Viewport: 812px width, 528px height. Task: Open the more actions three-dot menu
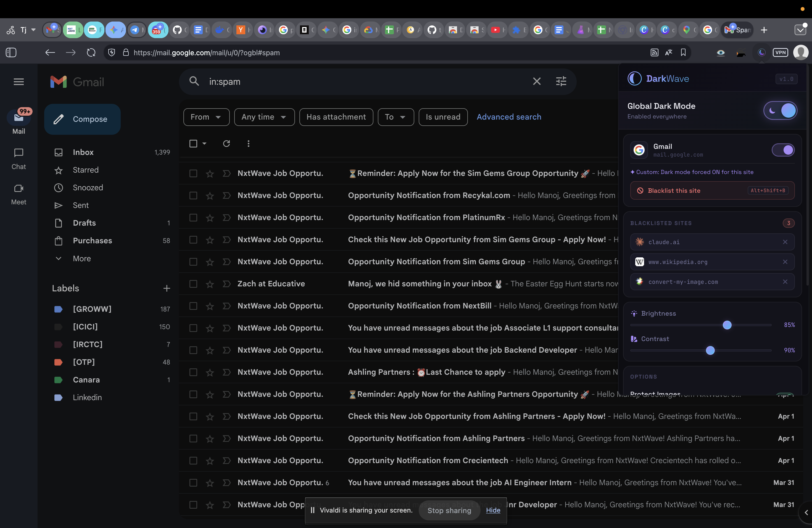coord(248,144)
